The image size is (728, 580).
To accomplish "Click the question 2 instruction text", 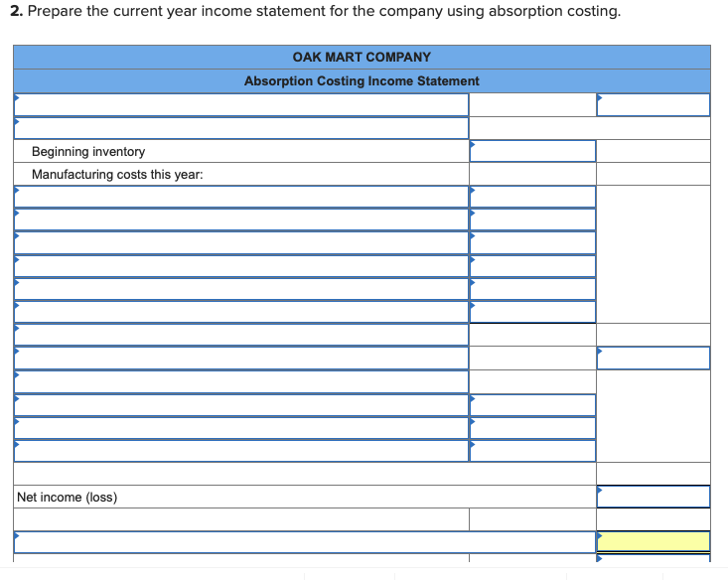I will 315,11.
